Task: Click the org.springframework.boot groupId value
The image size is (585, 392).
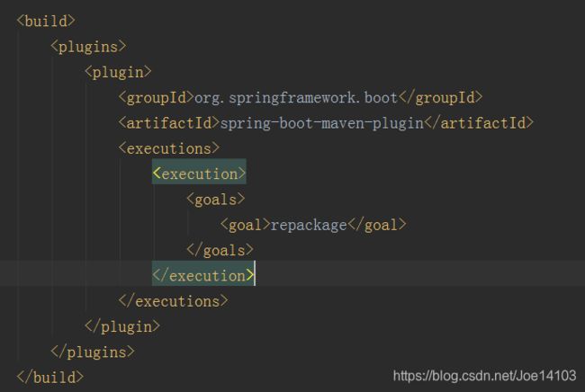Action: coord(296,98)
